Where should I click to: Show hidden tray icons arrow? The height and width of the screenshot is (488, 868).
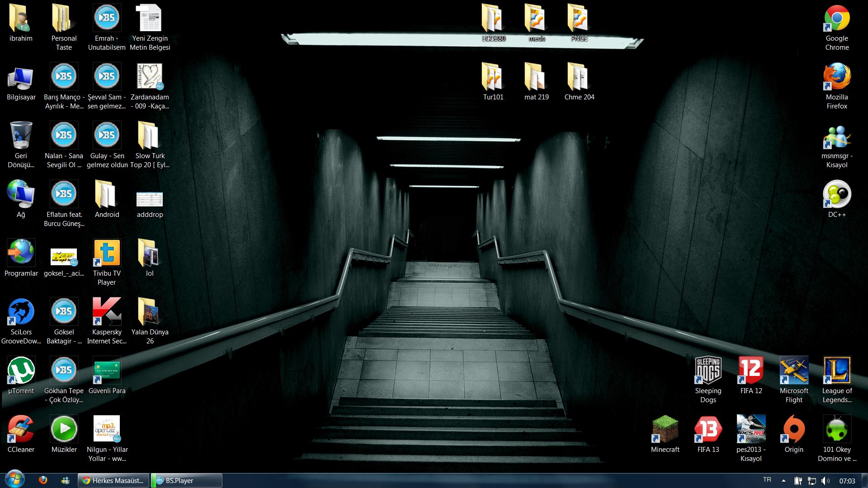tap(783, 481)
